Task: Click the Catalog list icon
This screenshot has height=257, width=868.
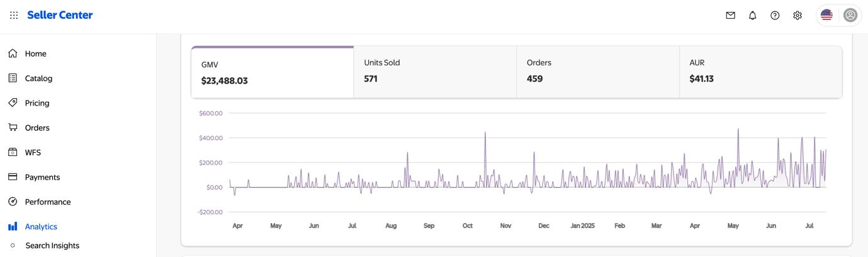Action: pos(13,78)
